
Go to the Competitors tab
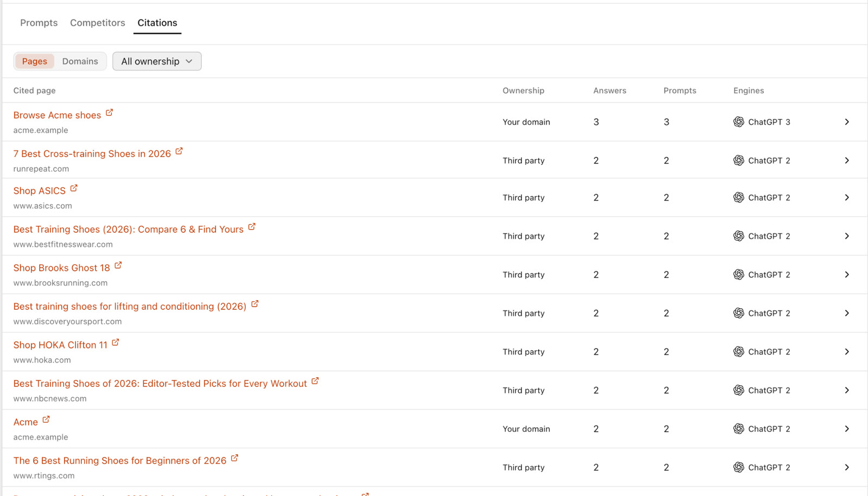coord(98,23)
